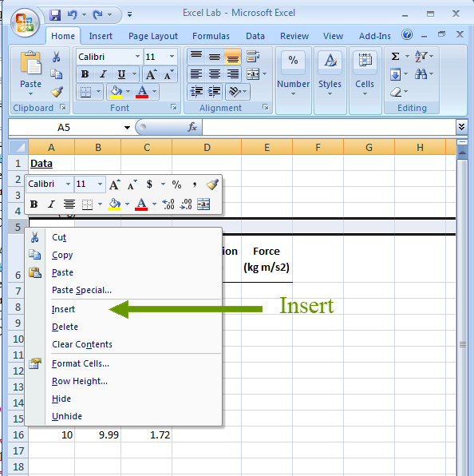
Task: Expand the Number group dropdown
Action: coord(293,93)
